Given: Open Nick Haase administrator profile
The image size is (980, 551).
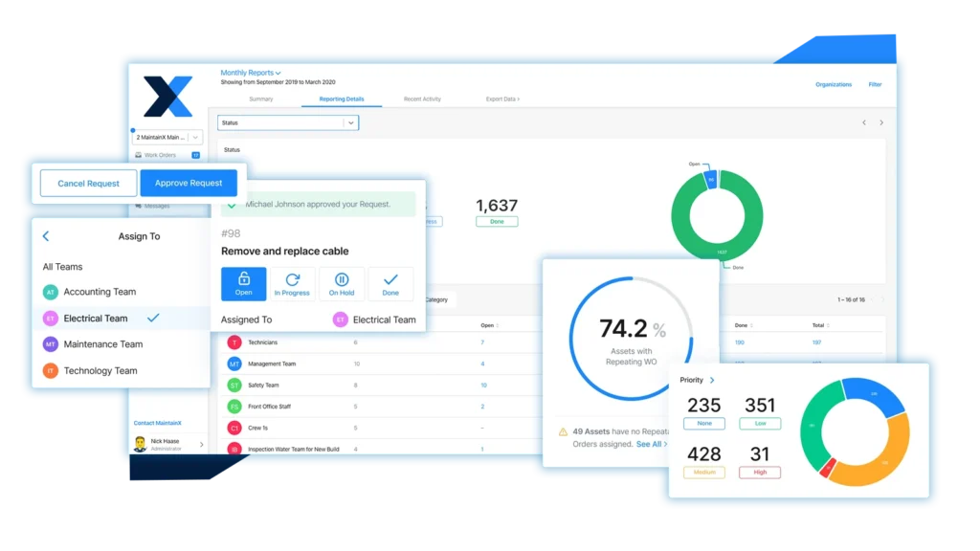Looking at the screenshot, I should (x=168, y=444).
